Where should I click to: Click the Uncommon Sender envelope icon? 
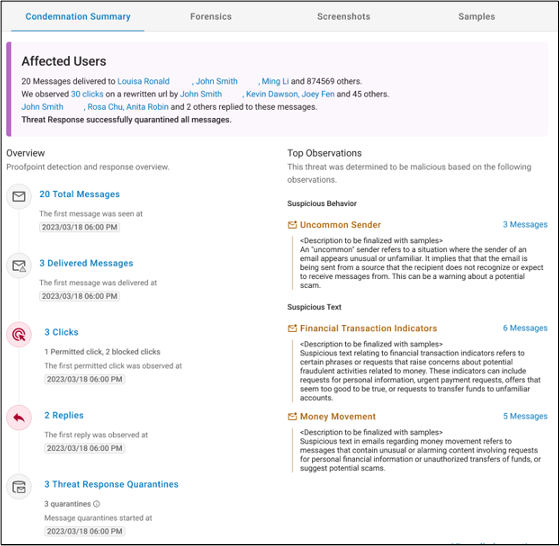[292, 225]
